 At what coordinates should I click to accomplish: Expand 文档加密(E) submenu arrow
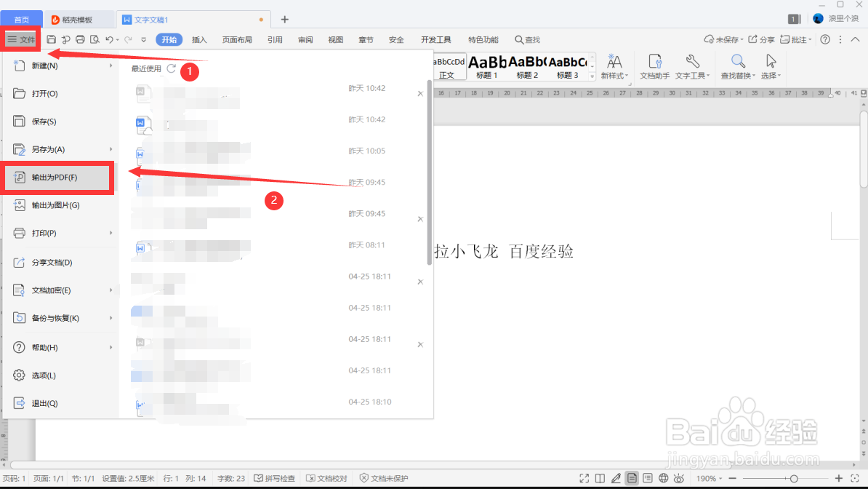(110, 290)
